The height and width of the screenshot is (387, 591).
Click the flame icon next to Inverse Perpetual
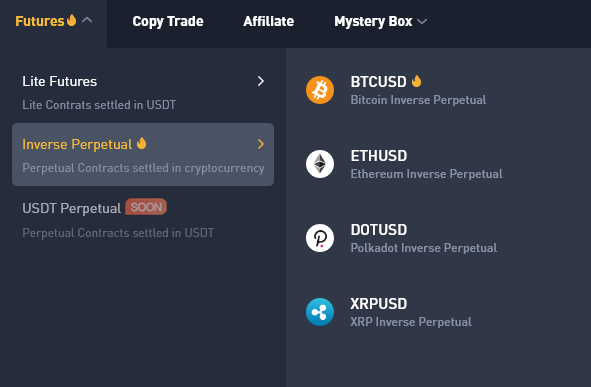142,144
